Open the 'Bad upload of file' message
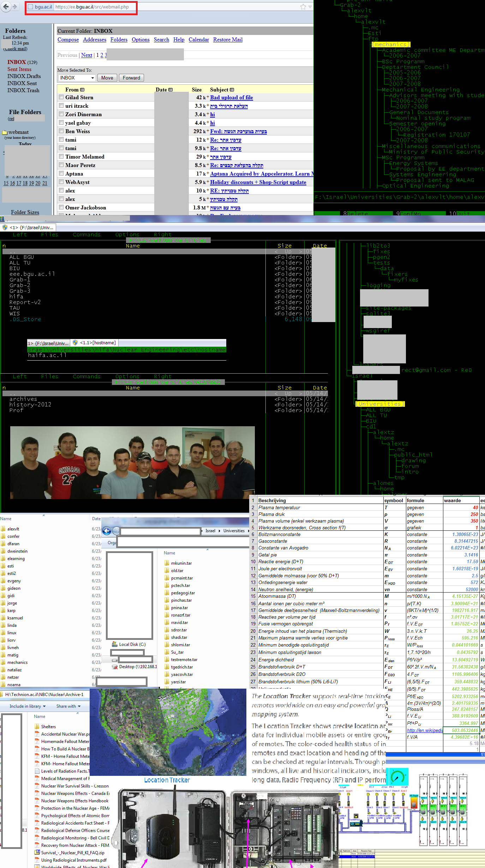Screen dimensions: 485x868 [x=232, y=97]
